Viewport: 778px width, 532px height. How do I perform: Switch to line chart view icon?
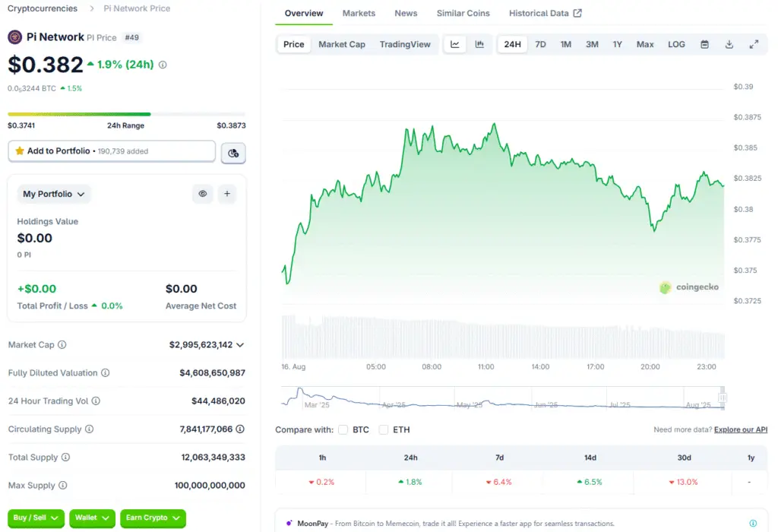455,44
